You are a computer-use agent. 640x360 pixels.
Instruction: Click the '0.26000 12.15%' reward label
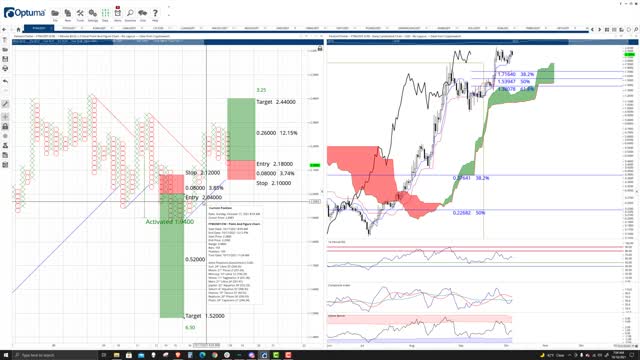277,133
